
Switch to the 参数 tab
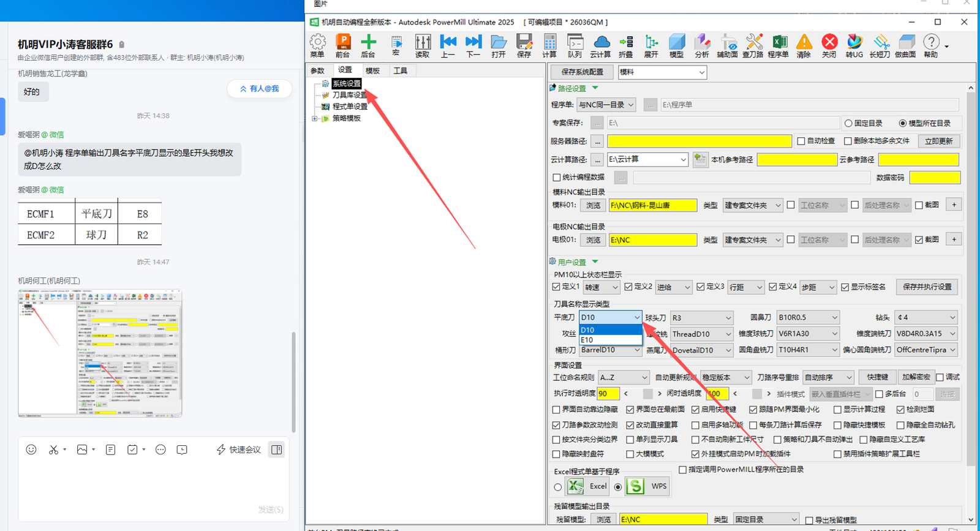pos(318,70)
